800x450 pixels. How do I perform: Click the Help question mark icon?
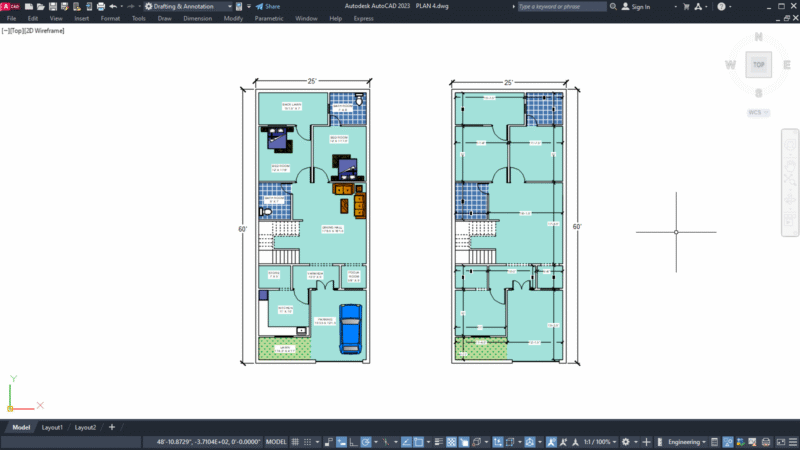[x=721, y=7]
